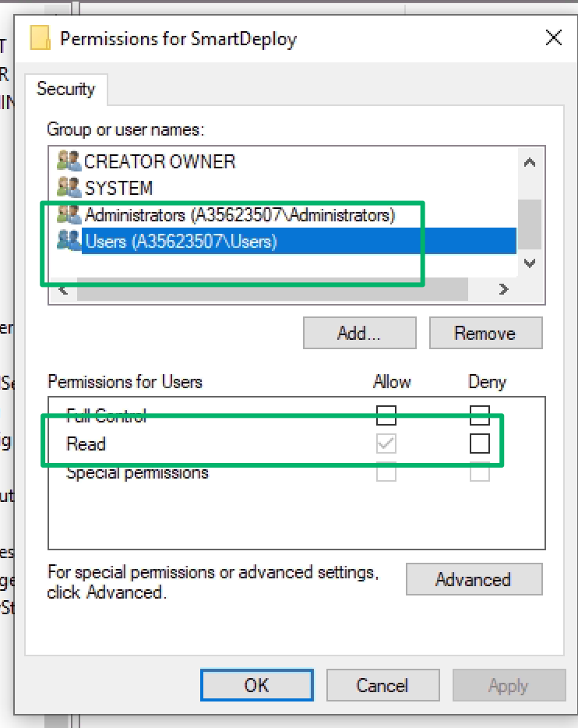This screenshot has width=578, height=728.
Task: Tick Deny checkbox for Read
Action: pos(480,444)
